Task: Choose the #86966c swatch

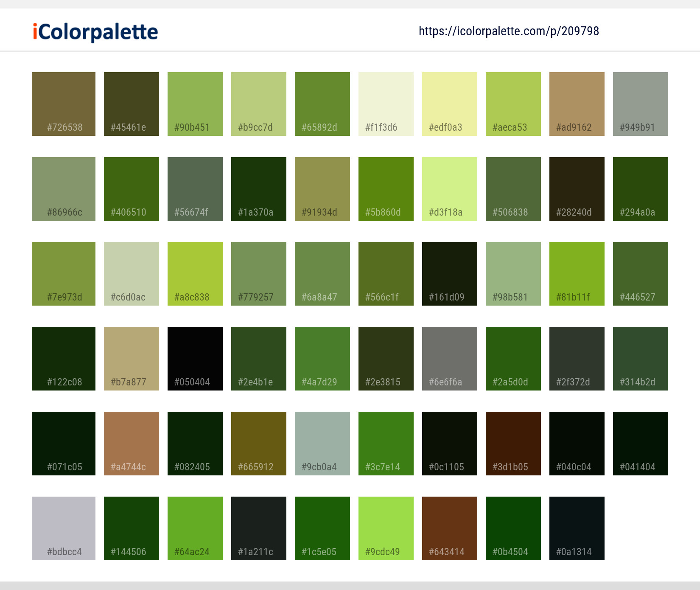Action: coord(64,189)
